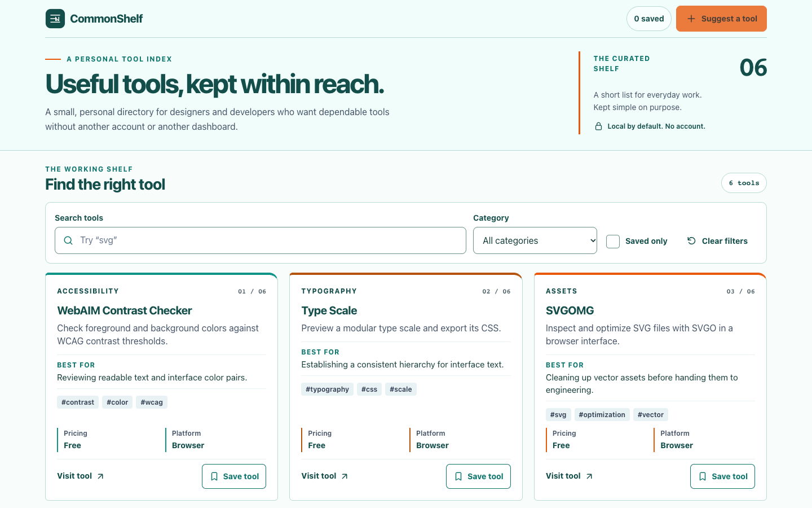Click the #color tag

117,402
